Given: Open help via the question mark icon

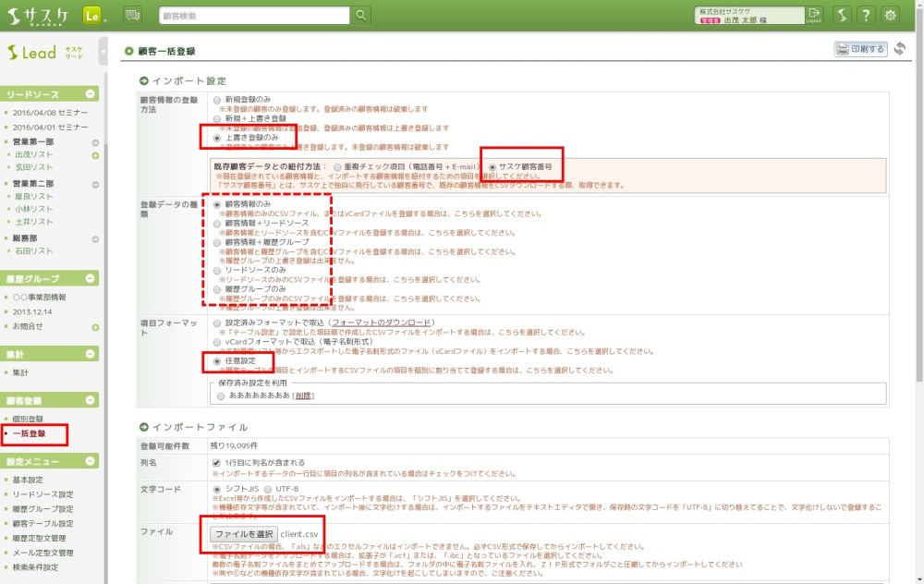Looking at the screenshot, I should pos(865,15).
